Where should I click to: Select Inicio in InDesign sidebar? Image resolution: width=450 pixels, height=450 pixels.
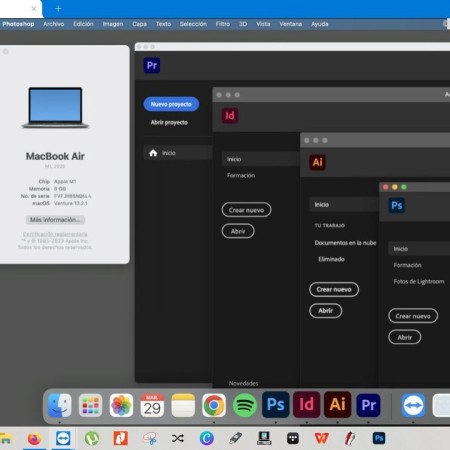[x=261, y=159]
